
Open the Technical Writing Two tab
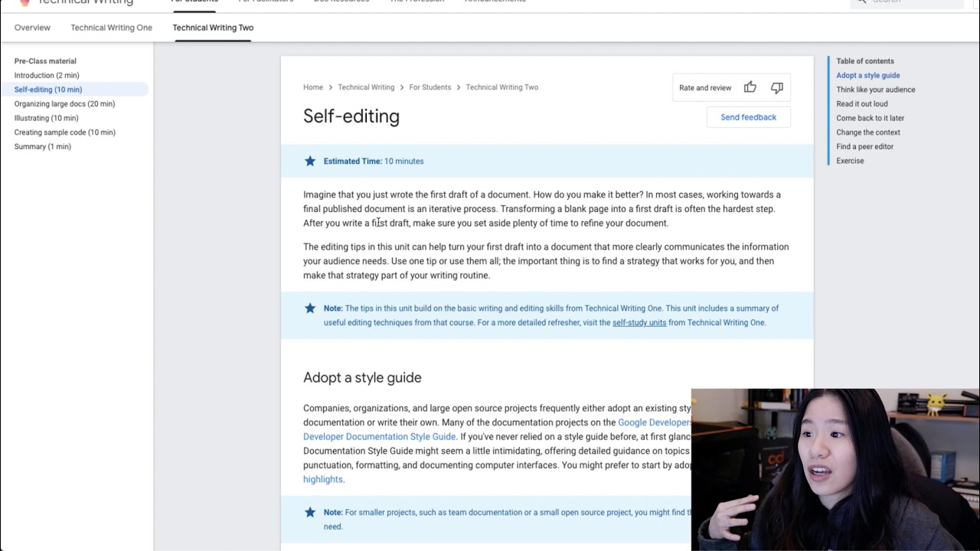(x=213, y=28)
